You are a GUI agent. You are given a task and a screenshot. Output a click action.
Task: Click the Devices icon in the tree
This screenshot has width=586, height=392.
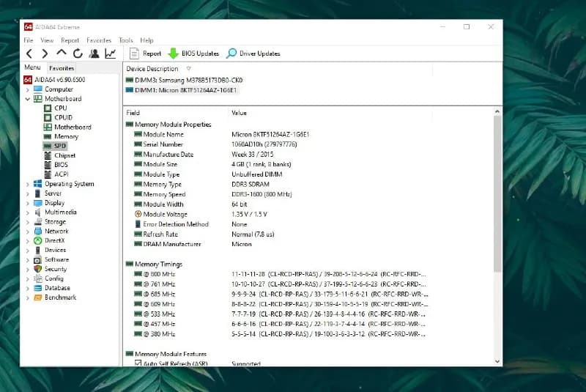coord(38,250)
